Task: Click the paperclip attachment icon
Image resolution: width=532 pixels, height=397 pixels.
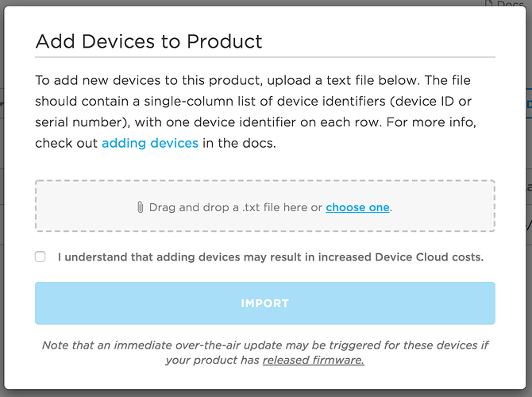Action: tap(141, 207)
